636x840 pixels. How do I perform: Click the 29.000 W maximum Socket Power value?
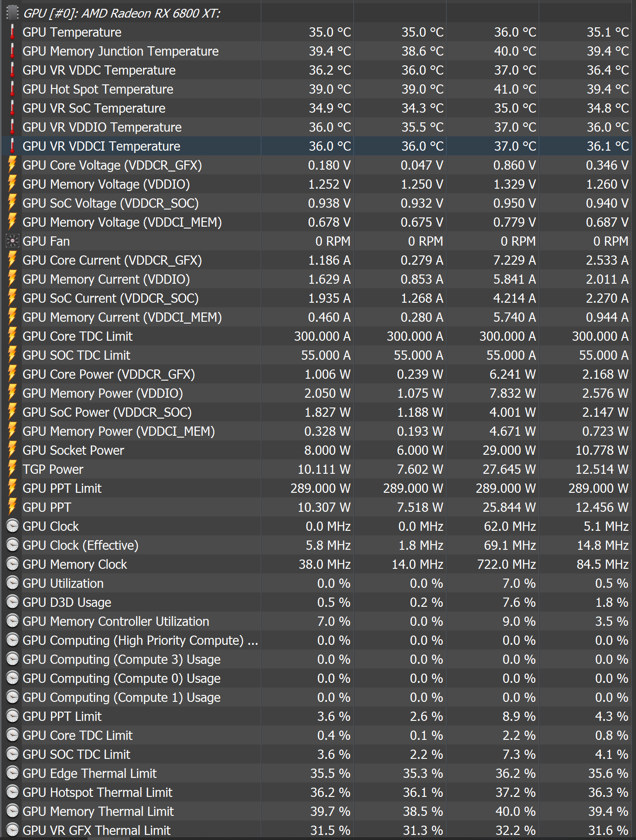click(x=510, y=450)
